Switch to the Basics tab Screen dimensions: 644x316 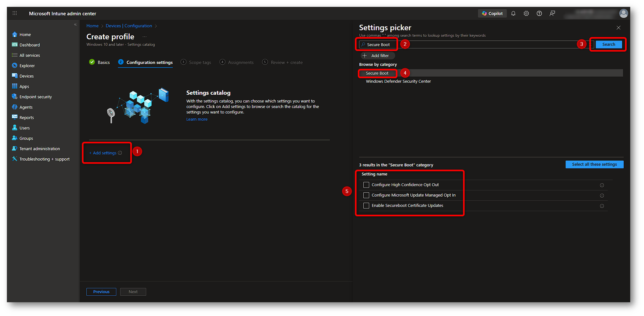pos(100,62)
